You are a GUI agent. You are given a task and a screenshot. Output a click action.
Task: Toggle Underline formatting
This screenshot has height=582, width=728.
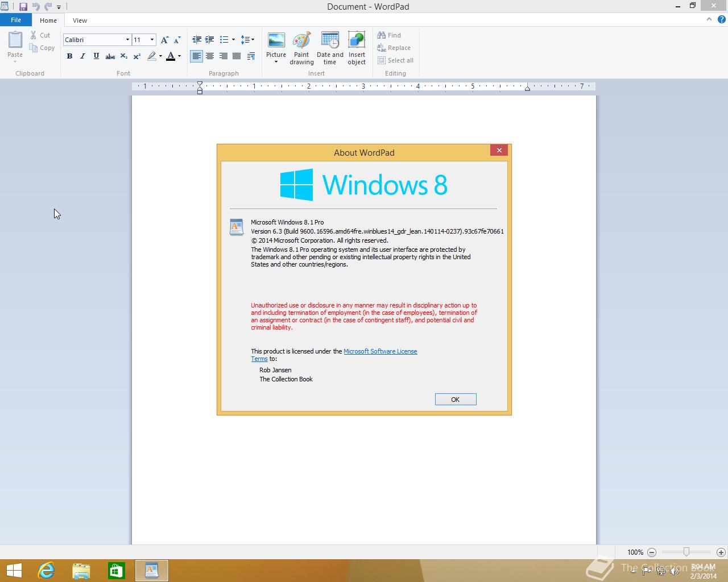point(96,56)
